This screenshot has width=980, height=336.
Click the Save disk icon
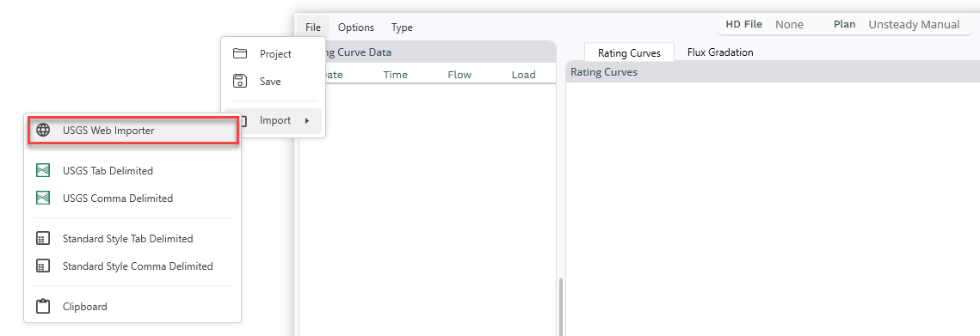[240, 81]
